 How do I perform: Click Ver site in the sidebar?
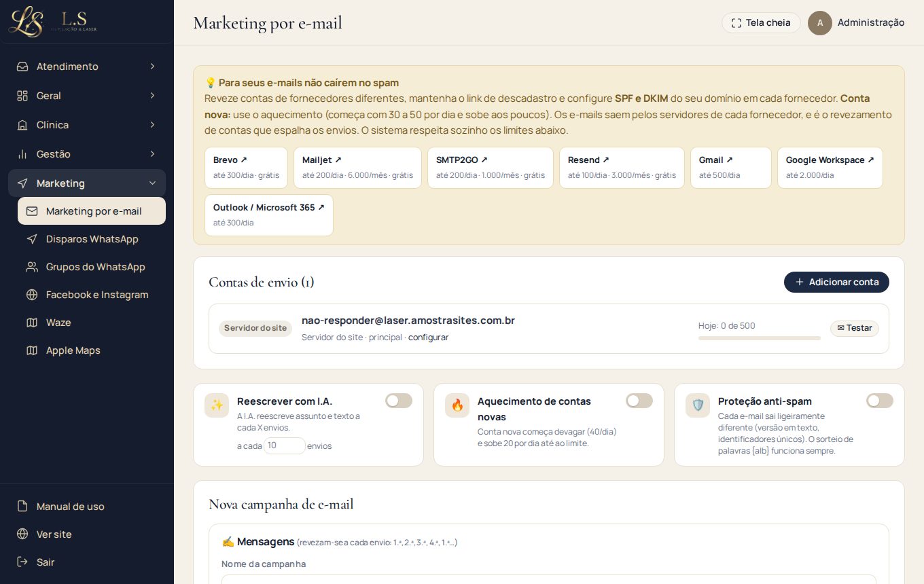point(87,534)
